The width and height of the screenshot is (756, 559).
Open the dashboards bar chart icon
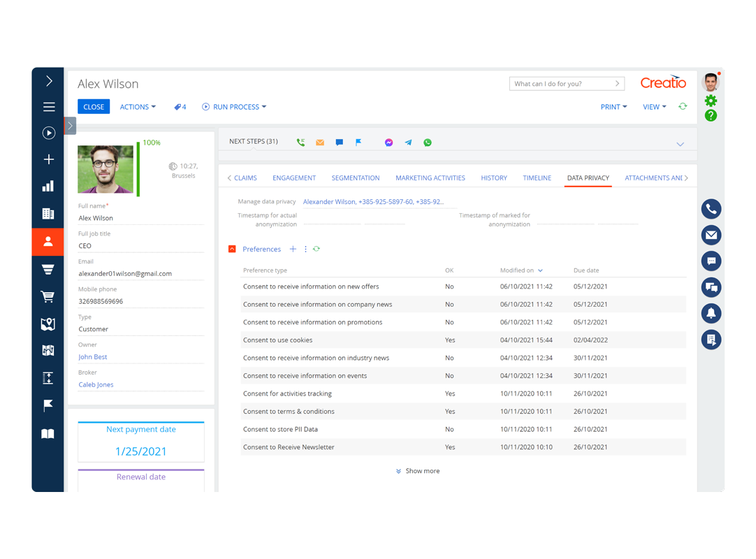[48, 186]
